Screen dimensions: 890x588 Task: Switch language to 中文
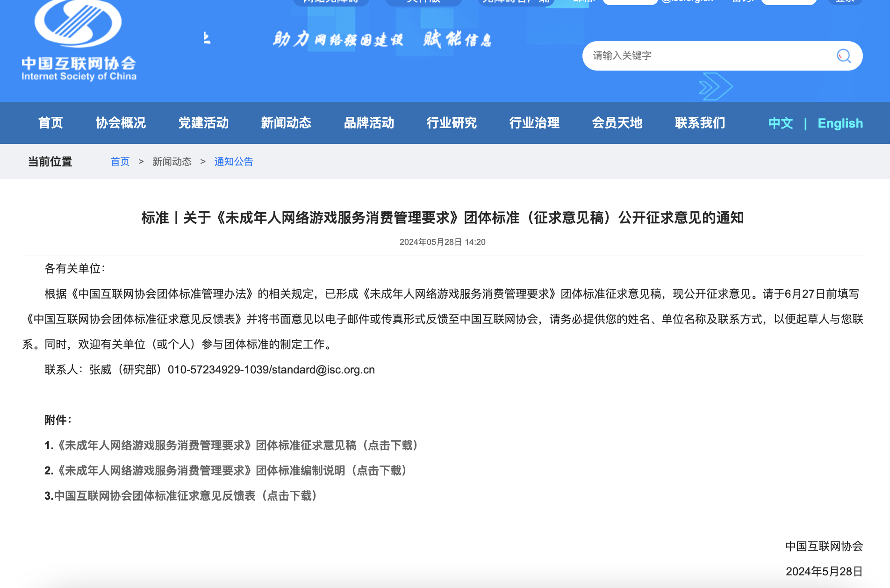[x=781, y=123]
